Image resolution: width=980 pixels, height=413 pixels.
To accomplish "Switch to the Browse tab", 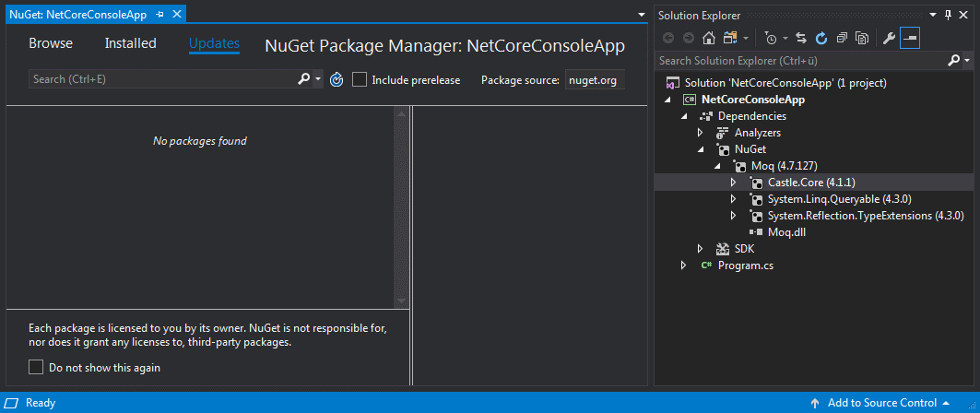I will (51, 43).
